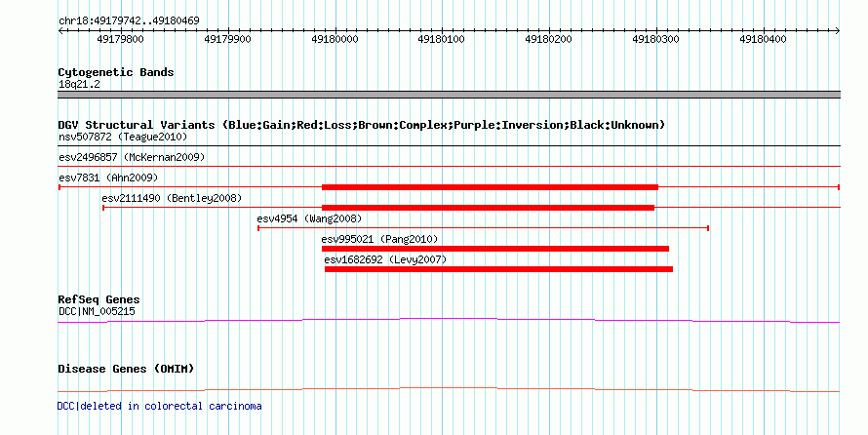Select the red loss bar of esv995021
The image size is (868, 435).
click(494, 249)
